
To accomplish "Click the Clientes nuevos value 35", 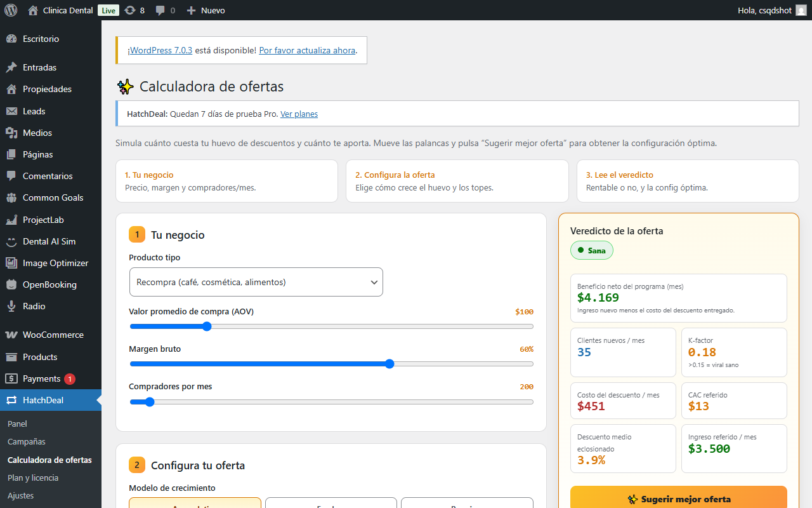I will coord(584,352).
